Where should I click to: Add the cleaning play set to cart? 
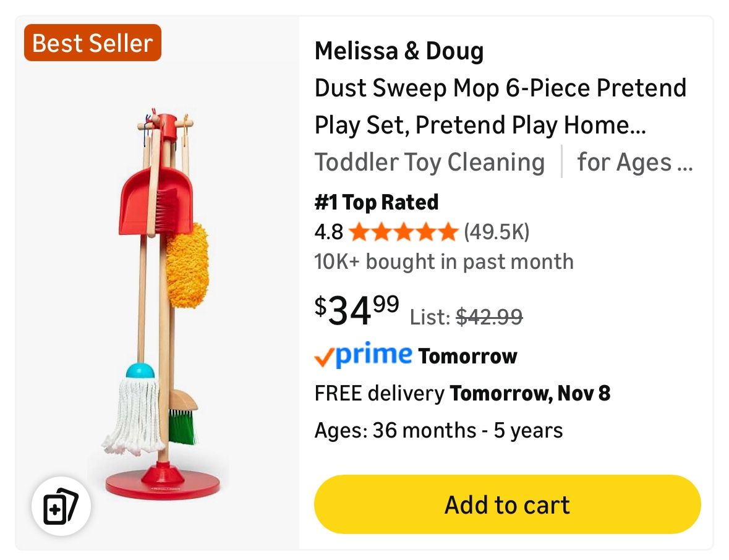507,504
